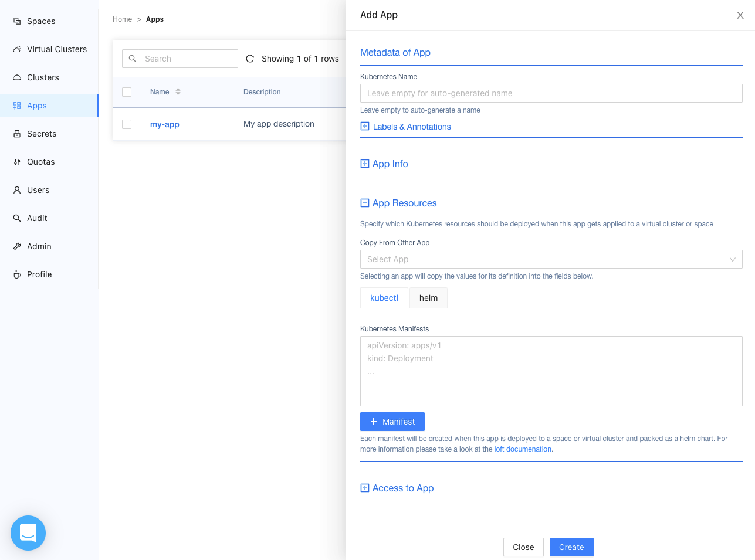Click the Quotas sliders icon
The image size is (755, 560).
[17, 162]
